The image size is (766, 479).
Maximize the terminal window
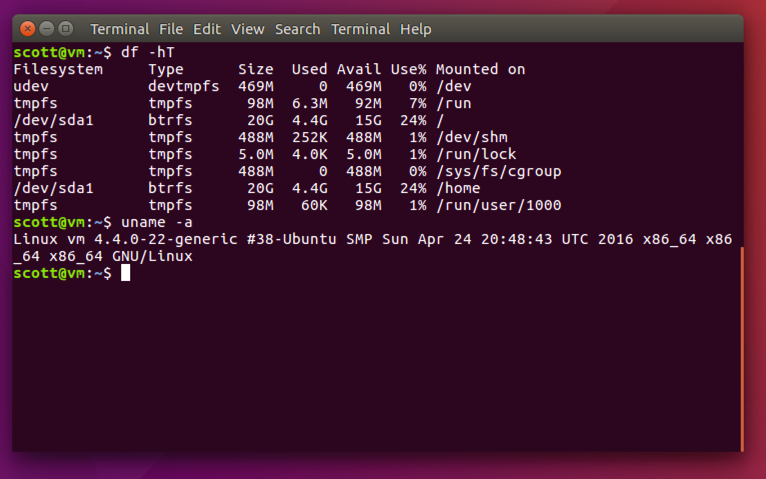click(65, 29)
